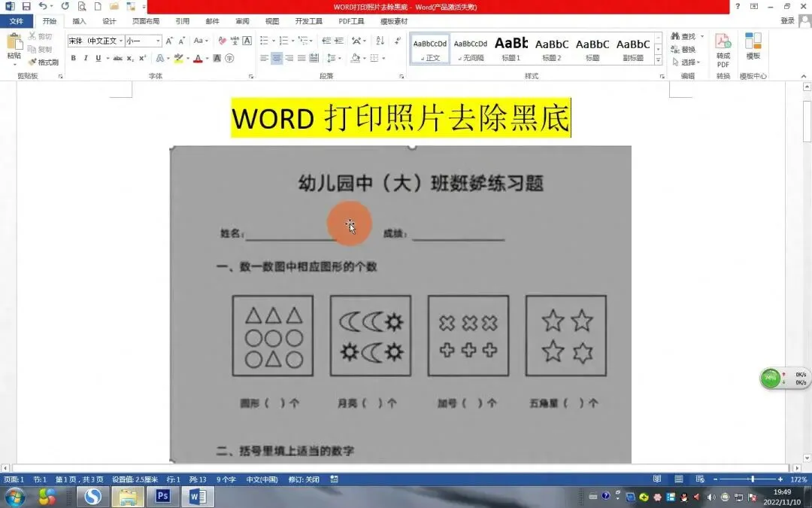
Task: Toggle Italic formatting
Action: point(86,58)
